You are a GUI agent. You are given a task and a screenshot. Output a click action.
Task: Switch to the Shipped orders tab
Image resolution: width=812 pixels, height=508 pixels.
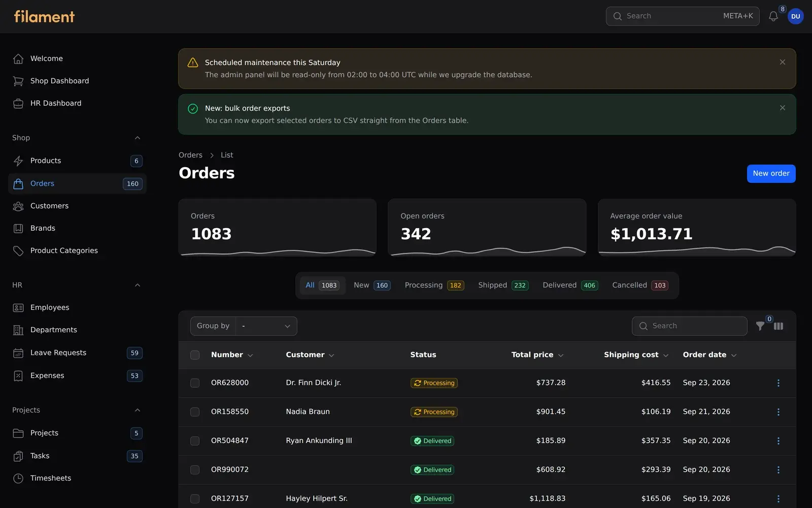(503, 285)
